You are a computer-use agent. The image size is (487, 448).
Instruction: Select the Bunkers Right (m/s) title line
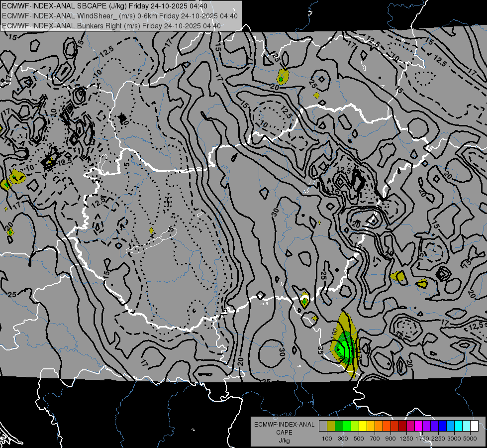tap(111, 26)
